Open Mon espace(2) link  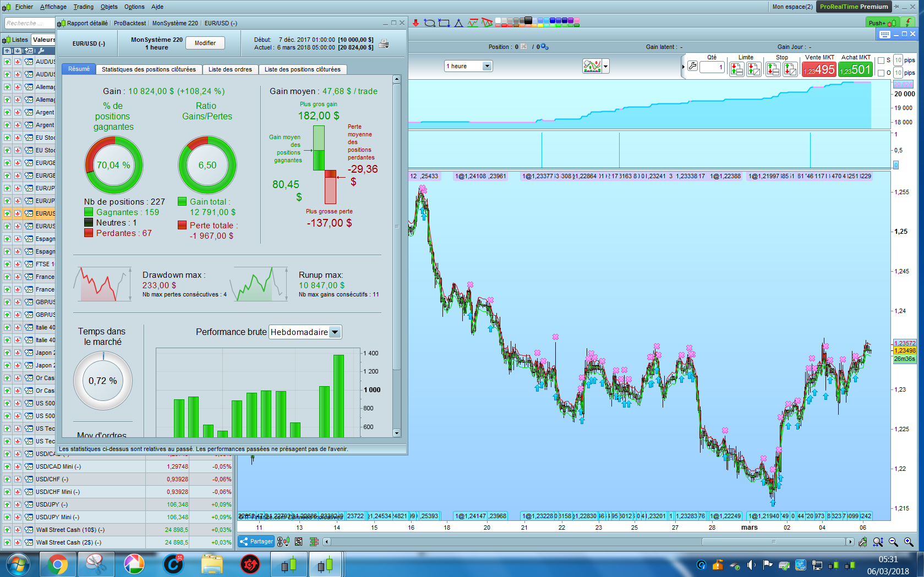pyautogui.click(x=792, y=7)
